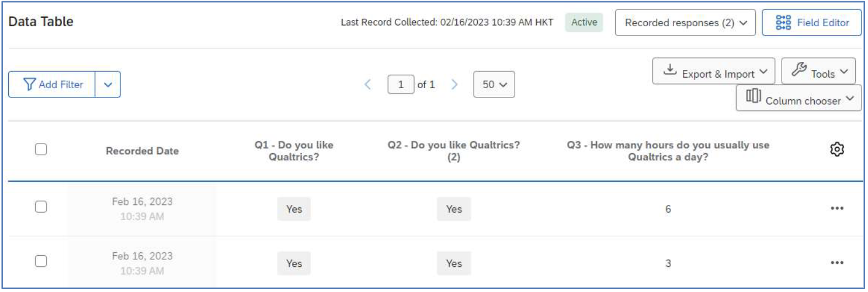
Task: Click the Q3 hours column header
Action: [668, 151]
